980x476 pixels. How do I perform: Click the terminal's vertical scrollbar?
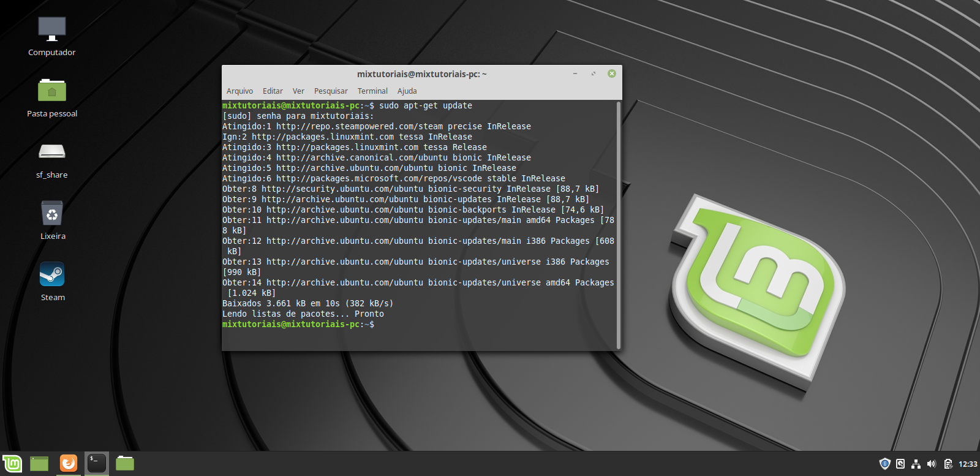click(x=619, y=225)
